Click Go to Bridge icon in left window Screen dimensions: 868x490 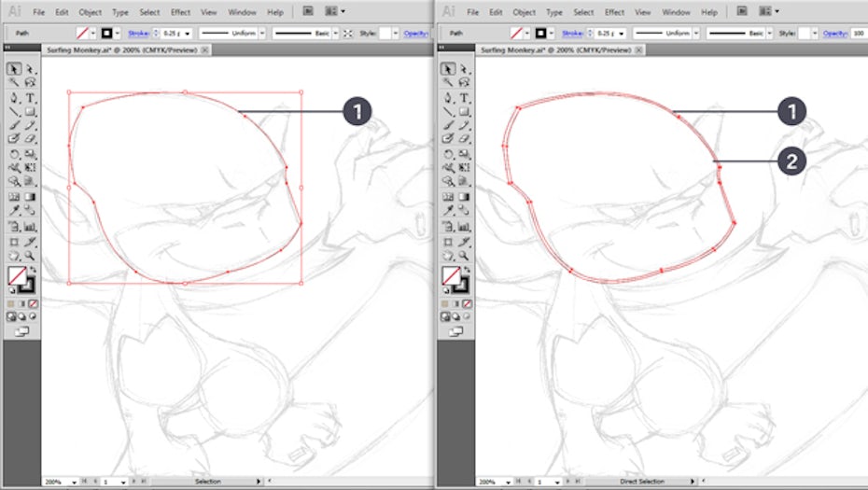[308, 12]
